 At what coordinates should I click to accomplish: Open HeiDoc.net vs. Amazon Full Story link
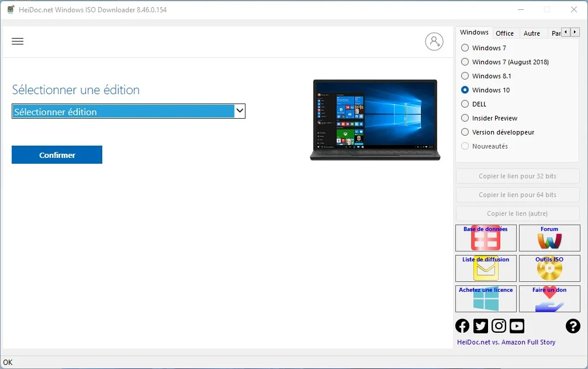tap(506, 342)
